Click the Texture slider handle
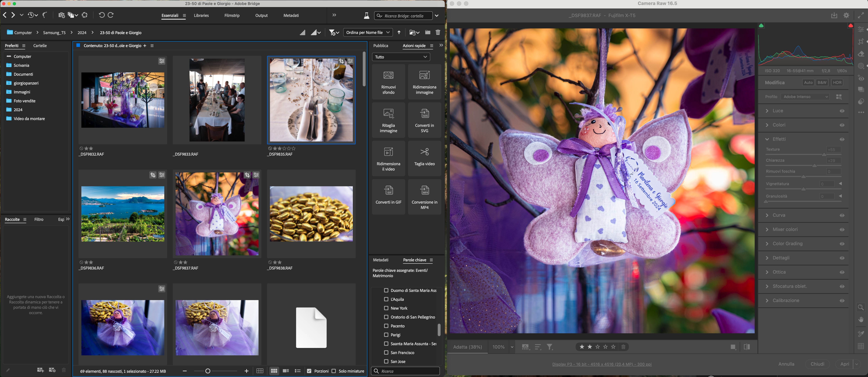 [x=824, y=155]
